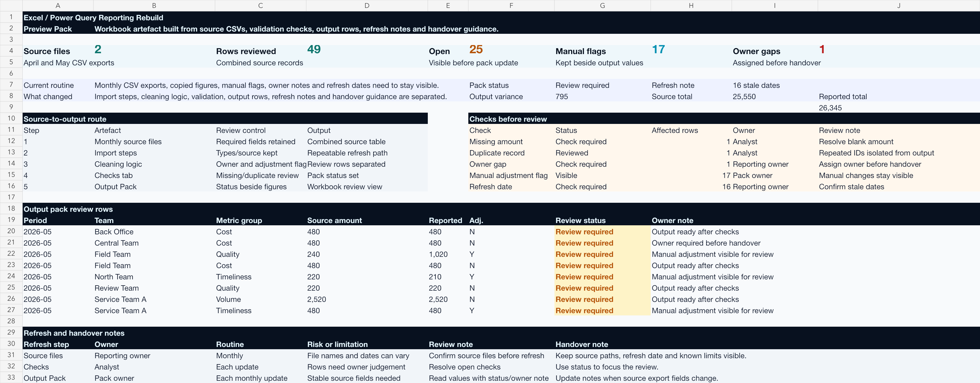Click the 'What changed' label cell
The height and width of the screenshot is (383, 980).
48,97
